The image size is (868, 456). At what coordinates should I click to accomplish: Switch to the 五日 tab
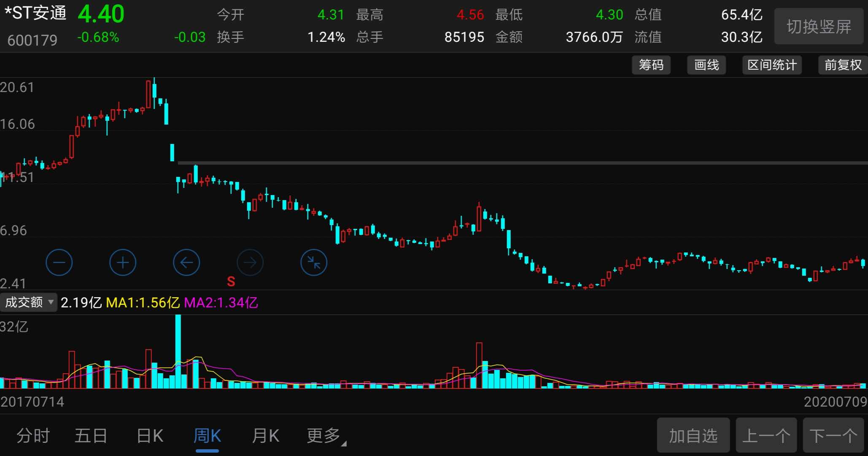tap(91, 436)
